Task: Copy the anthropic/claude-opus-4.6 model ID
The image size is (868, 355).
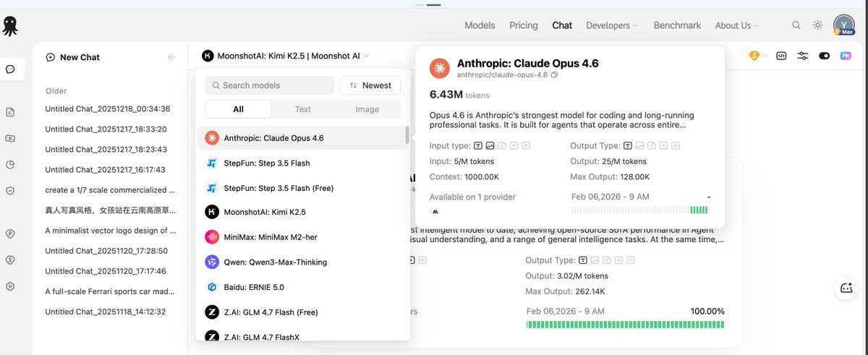Action: 555,75
